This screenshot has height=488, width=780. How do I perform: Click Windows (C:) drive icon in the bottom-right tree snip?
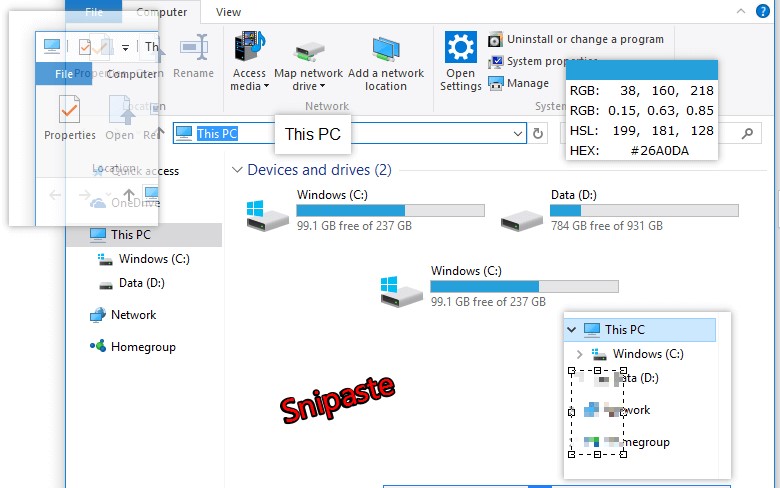[599, 354]
